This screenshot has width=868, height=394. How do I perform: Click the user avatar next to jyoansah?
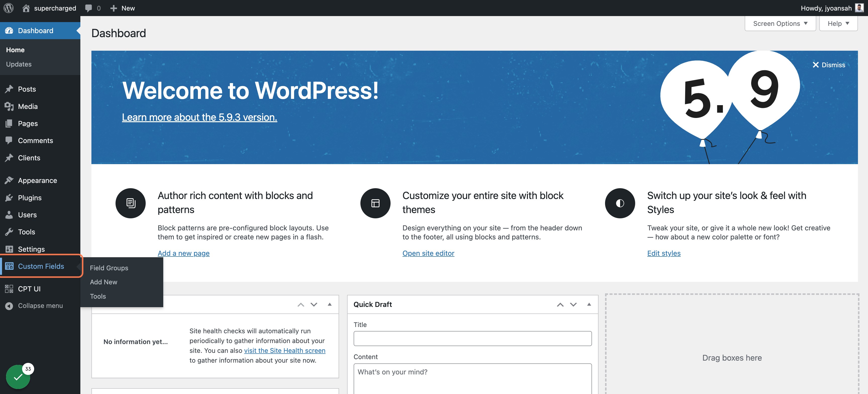coord(859,8)
